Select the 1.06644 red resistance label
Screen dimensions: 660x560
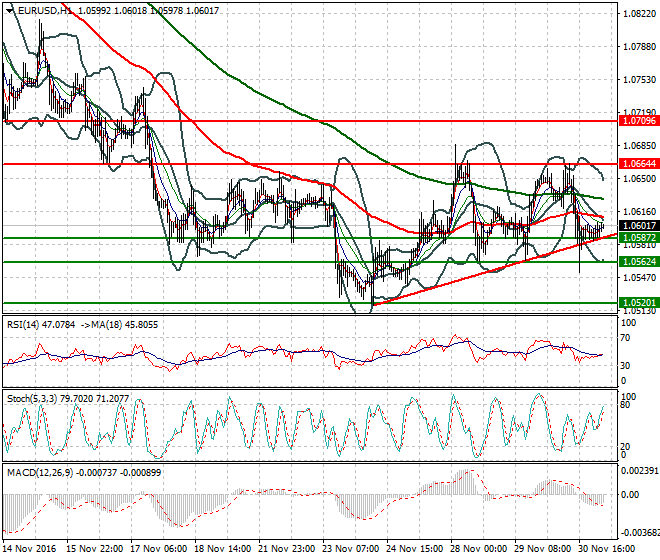click(639, 164)
